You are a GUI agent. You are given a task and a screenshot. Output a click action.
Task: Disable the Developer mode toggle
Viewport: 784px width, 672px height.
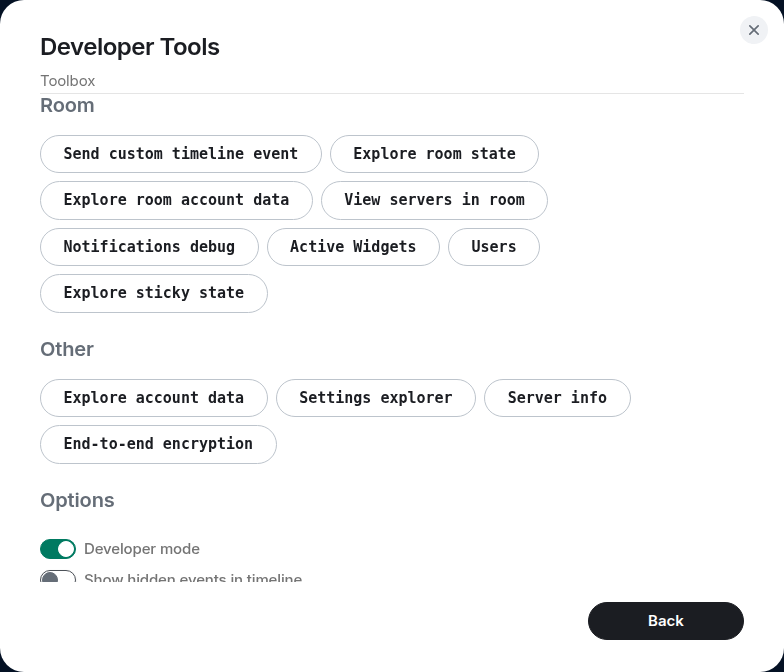[x=58, y=548]
